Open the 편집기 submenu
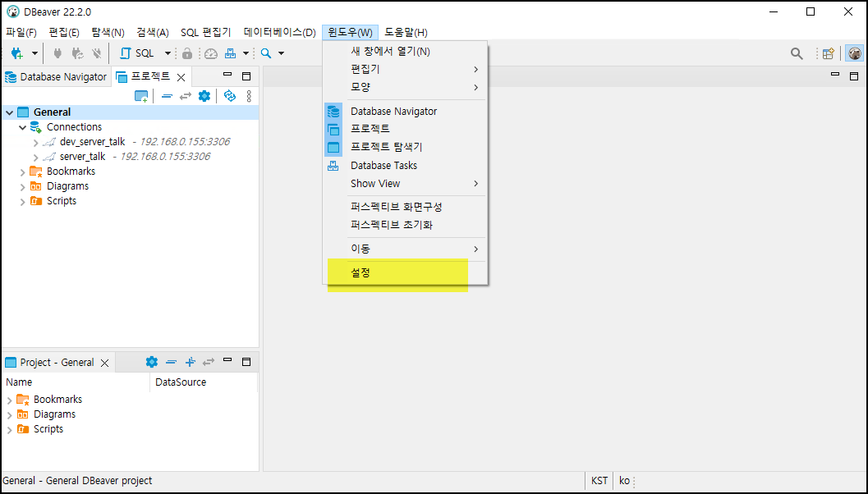This screenshot has height=494, width=868. pos(405,69)
